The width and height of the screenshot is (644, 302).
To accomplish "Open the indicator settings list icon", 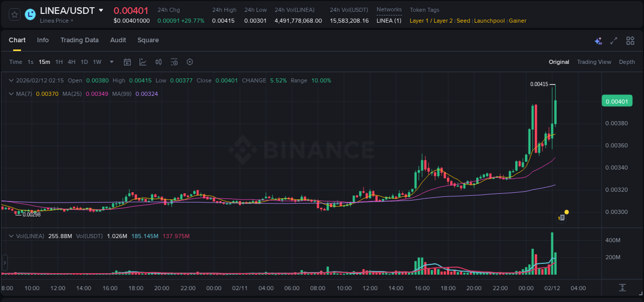I will point(174,61).
